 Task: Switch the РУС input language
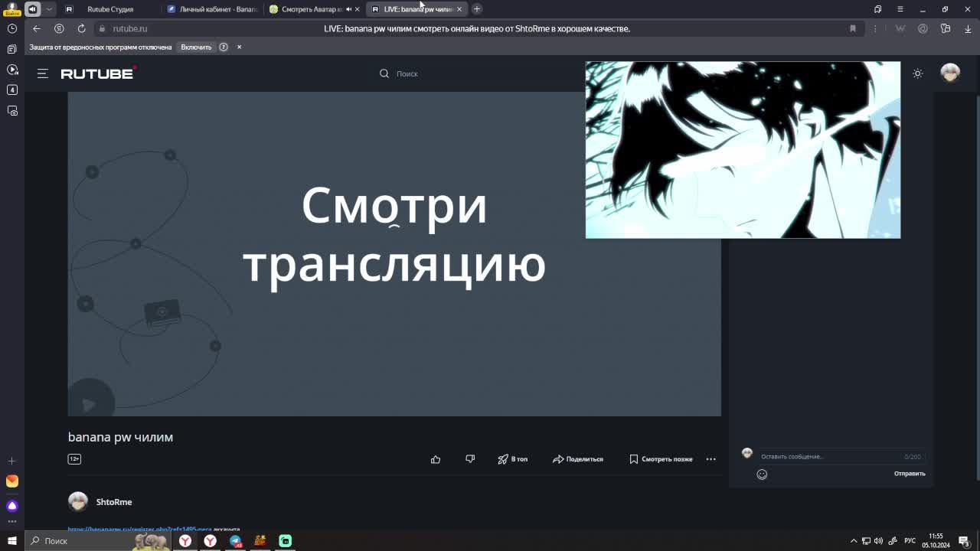click(x=910, y=541)
